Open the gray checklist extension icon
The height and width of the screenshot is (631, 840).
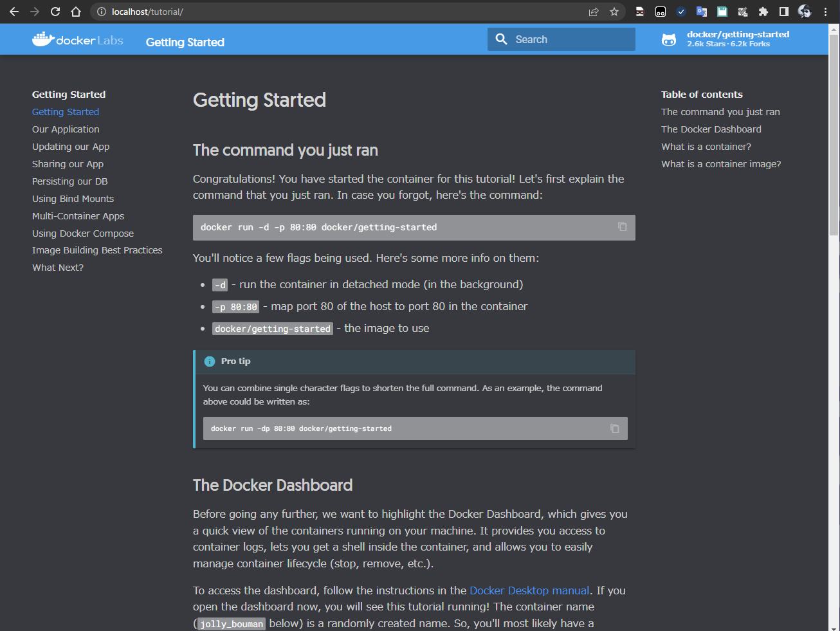(x=743, y=12)
